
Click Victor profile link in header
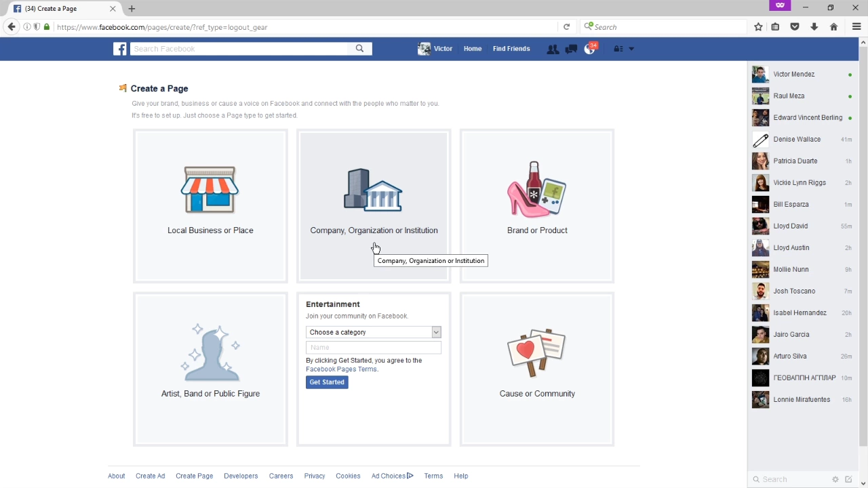pos(435,49)
